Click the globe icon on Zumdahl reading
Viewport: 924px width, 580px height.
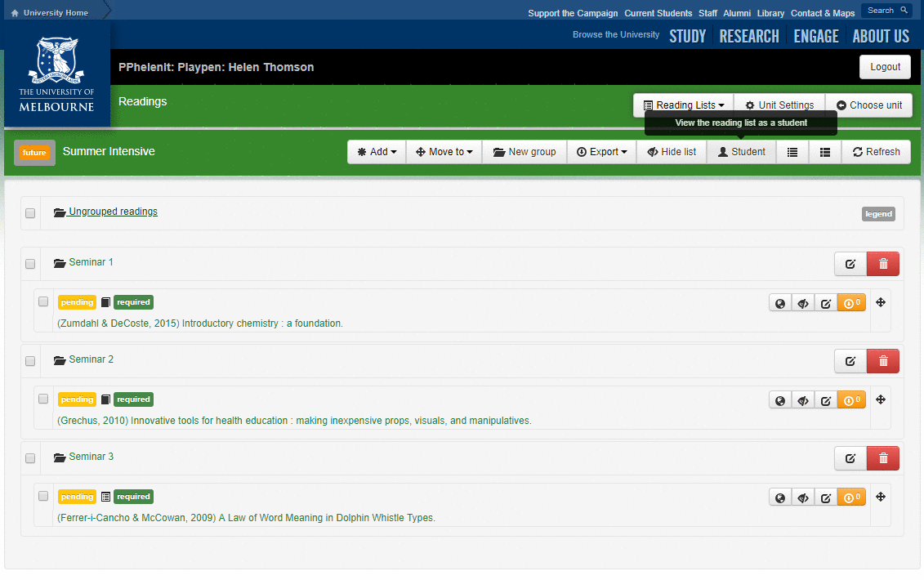tap(780, 303)
